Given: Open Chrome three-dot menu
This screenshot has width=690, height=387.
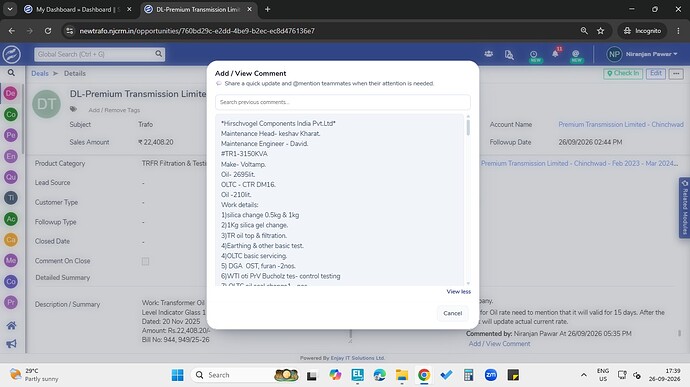Looking at the screenshot, I should point(678,31).
